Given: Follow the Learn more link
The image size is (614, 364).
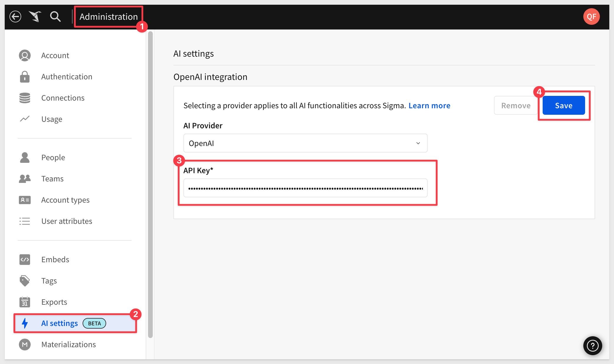Looking at the screenshot, I should 429,106.
